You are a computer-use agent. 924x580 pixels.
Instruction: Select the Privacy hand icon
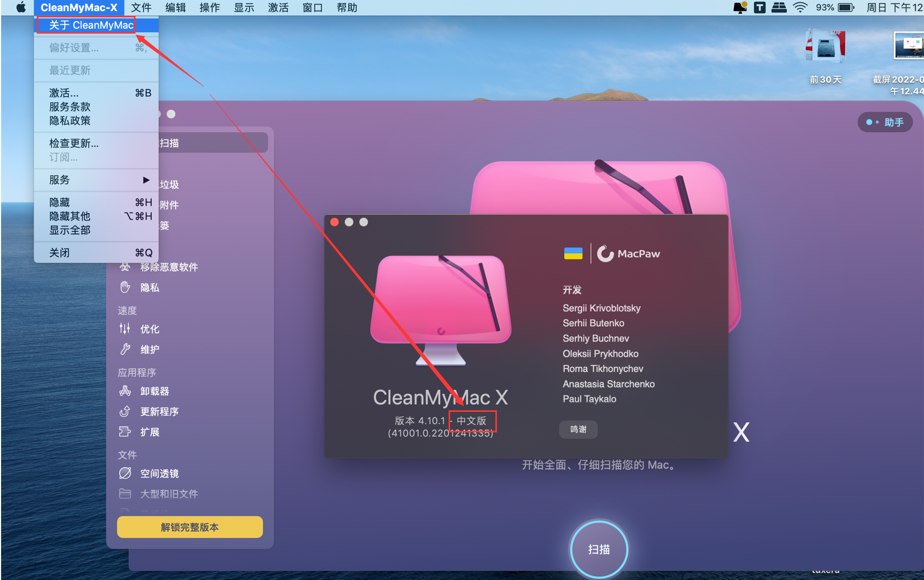click(125, 287)
